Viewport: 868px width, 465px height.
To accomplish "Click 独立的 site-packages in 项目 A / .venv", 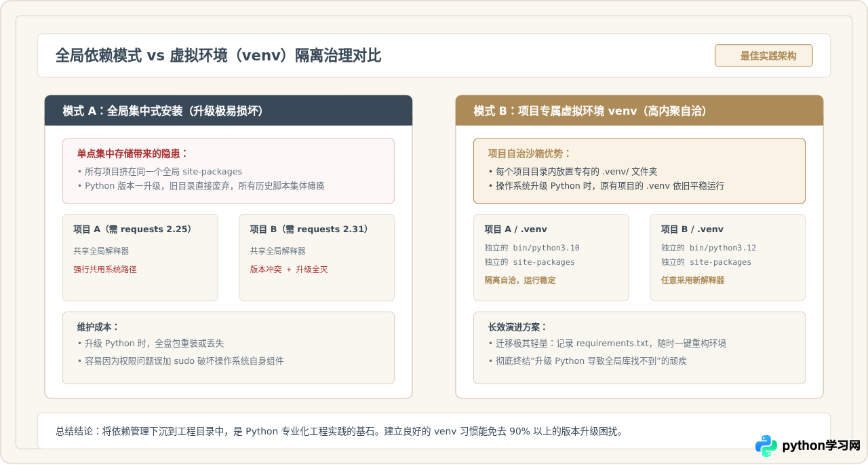I will click(530, 262).
